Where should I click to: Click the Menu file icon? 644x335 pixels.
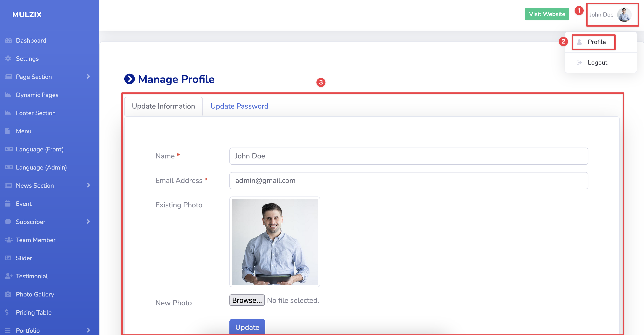coord(7,131)
